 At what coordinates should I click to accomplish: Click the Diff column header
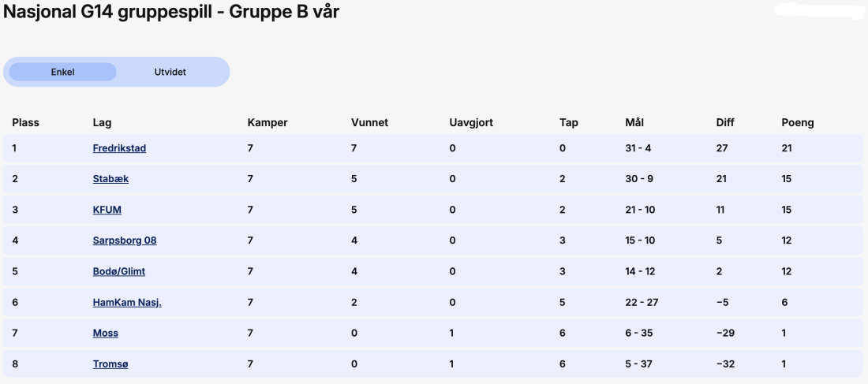725,123
